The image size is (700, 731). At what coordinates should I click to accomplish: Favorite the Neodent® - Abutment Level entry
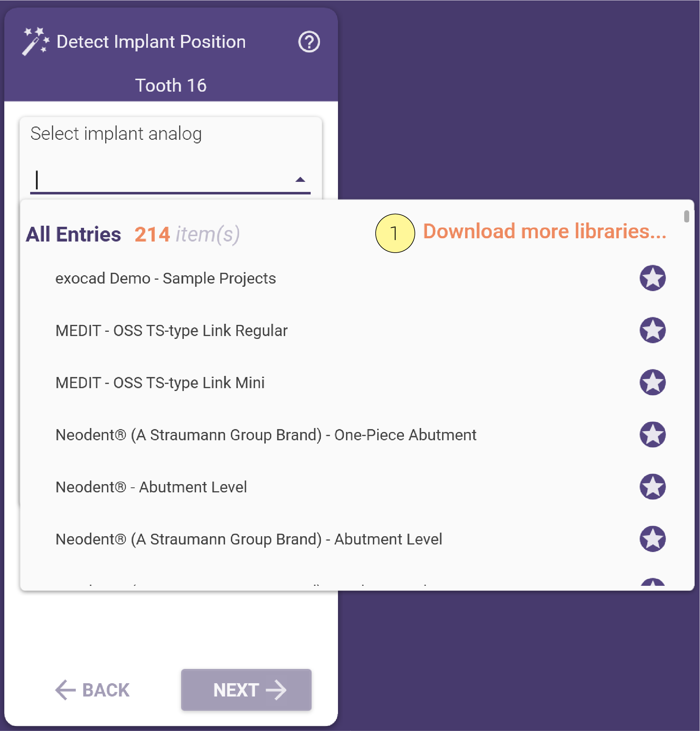(653, 487)
